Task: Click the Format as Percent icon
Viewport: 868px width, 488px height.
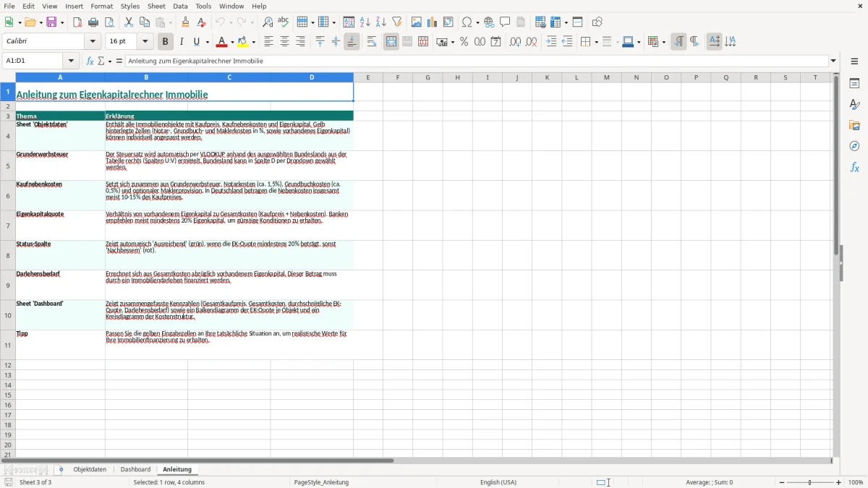Action: click(x=464, y=42)
